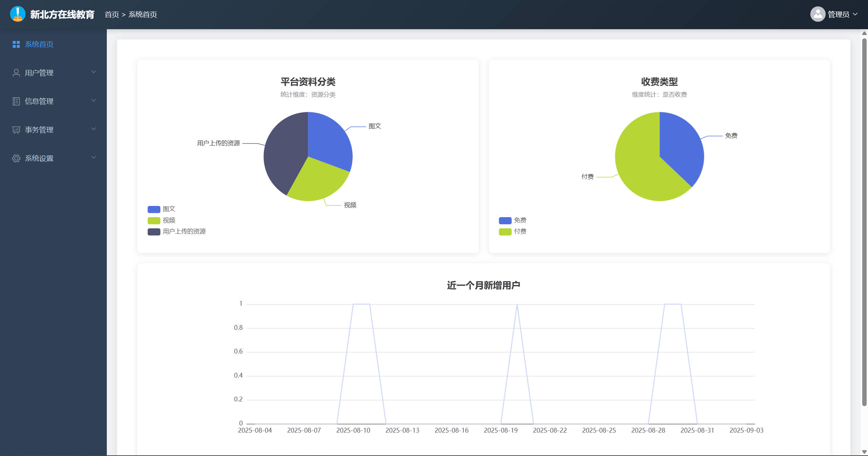The width and height of the screenshot is (868, 456).
Task: Click the blue 免费 legend swatch
Action: click(505, 221)
